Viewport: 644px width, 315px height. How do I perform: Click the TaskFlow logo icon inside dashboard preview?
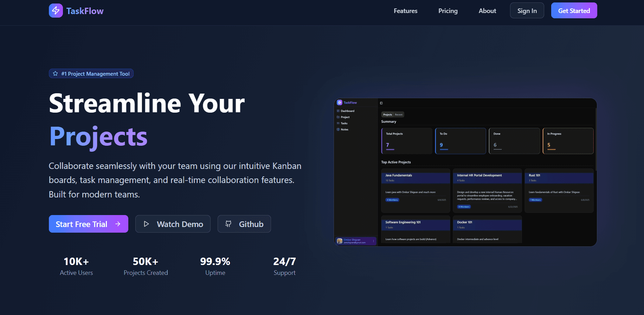tap(340, 102)
